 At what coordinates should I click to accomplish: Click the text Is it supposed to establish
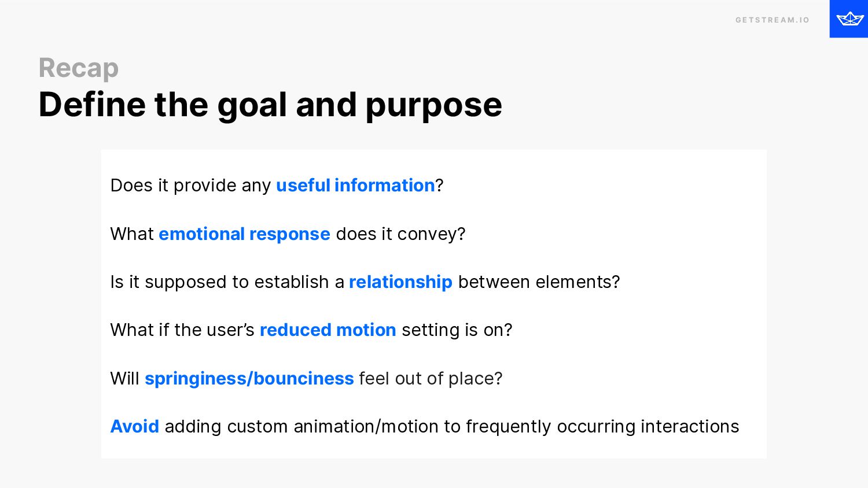pos(220,282)
